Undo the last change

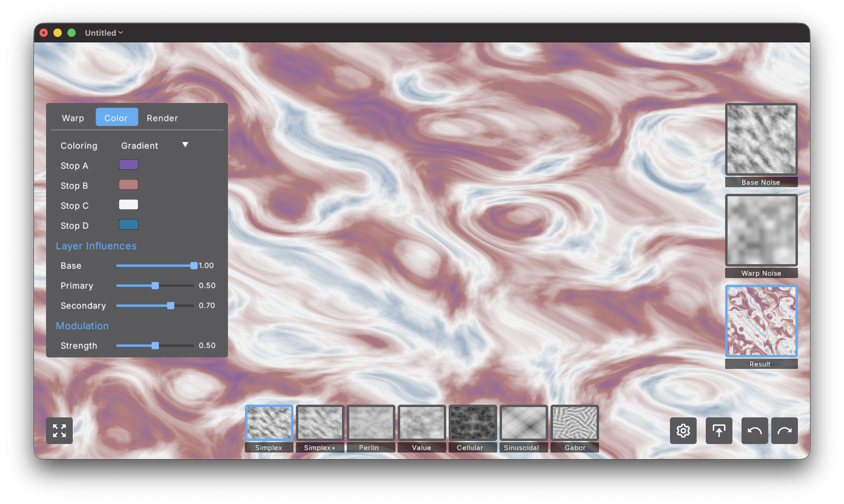[754, 431]
